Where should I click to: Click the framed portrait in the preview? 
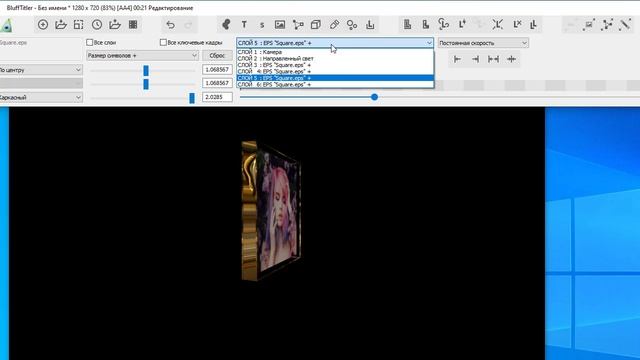[271, 210]
